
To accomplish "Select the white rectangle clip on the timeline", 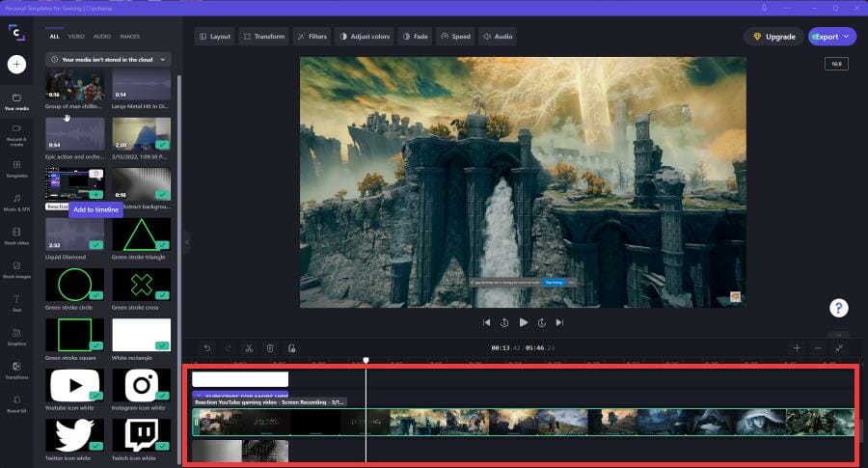I will [240, 379].
